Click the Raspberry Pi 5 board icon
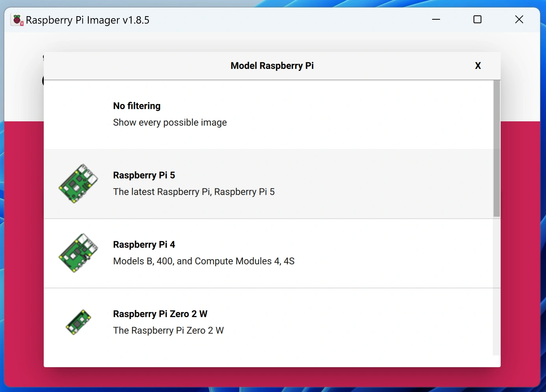Screen dimensions: 546x392 (x=78, y=184)
